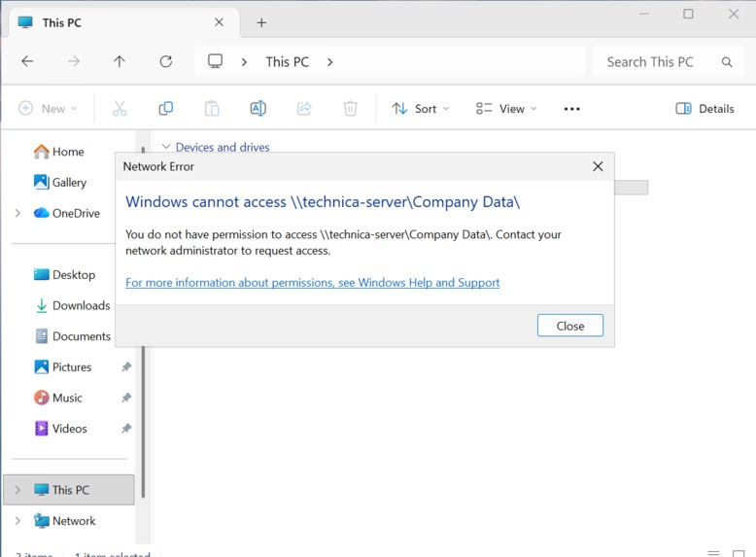Open the Documents quick access folder
756x557 pixels.
coord(72,336)
